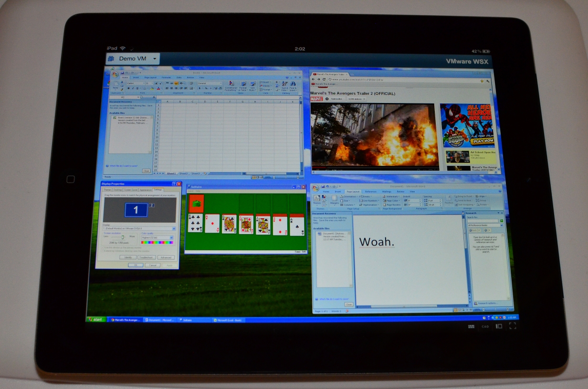Expand the Excel Name Box dropdown
This screenshot has width=588, height=389.
(138, 97)
